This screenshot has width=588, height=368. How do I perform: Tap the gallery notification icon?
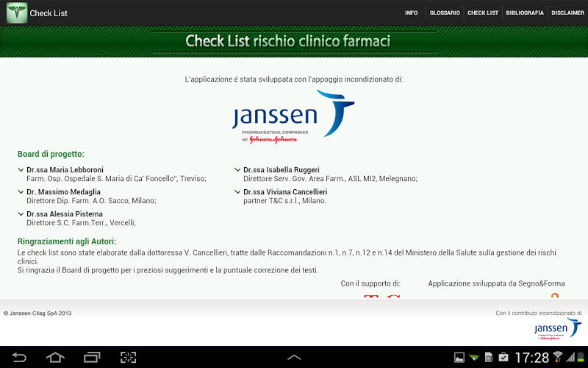pos(459,357)
